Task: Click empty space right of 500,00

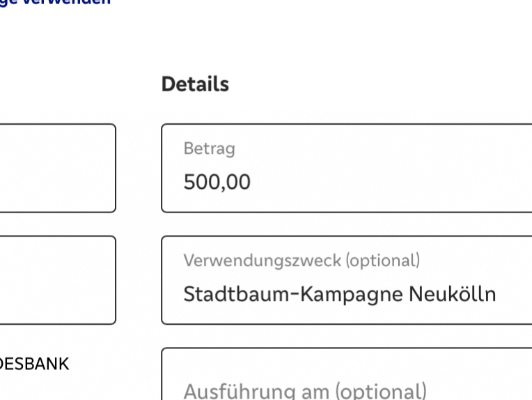Action: (390, 183)
